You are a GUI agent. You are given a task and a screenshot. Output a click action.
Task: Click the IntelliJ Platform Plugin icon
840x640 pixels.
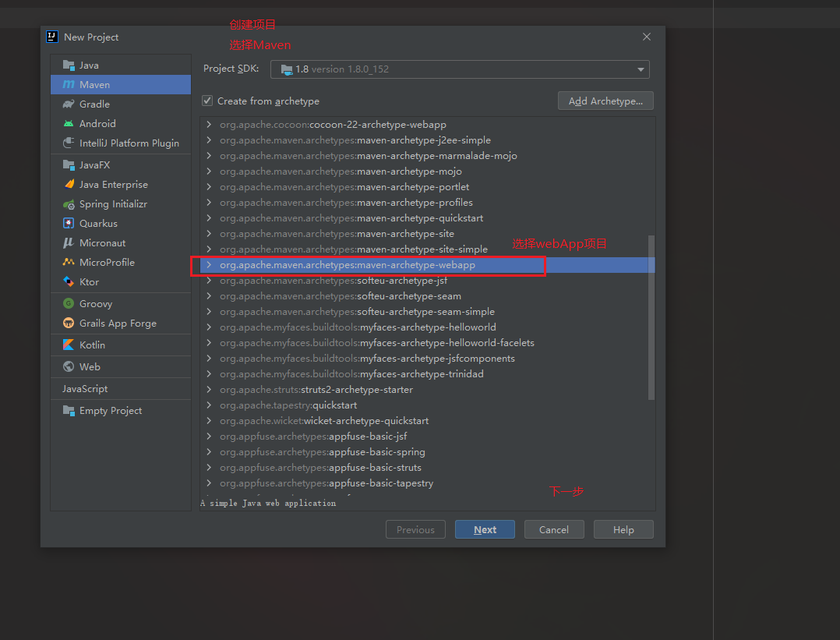tap(69, 143)
